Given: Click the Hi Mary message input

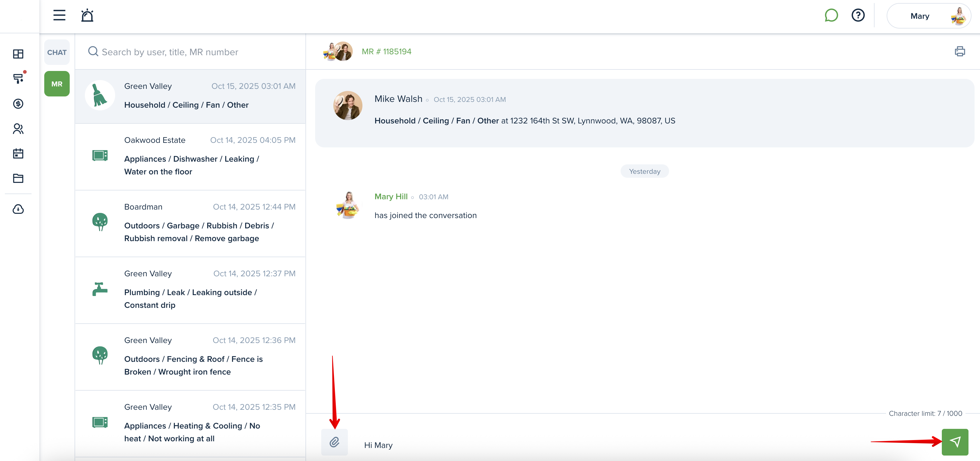Looking at the screenshot, I should 609,445.
